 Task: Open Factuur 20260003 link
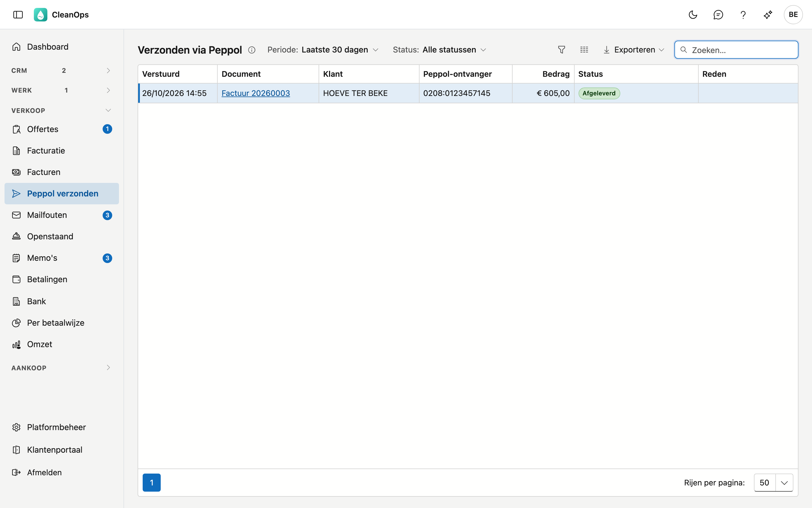(x=256, y=93)
